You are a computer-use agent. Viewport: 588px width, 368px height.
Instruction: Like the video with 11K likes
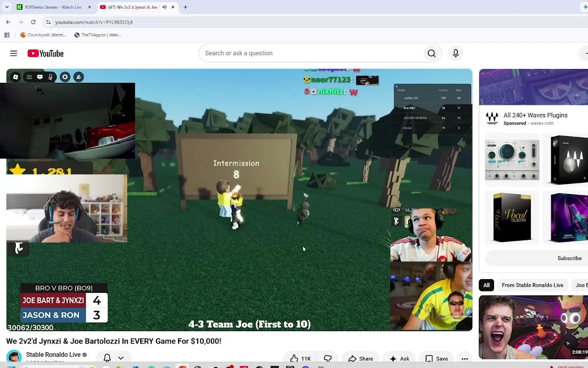pos(301,359)
